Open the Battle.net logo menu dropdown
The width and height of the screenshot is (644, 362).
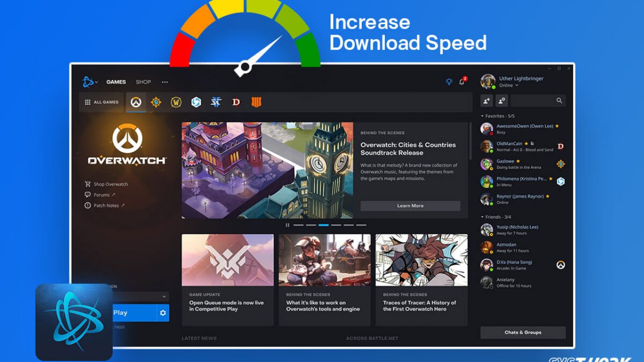90,82
